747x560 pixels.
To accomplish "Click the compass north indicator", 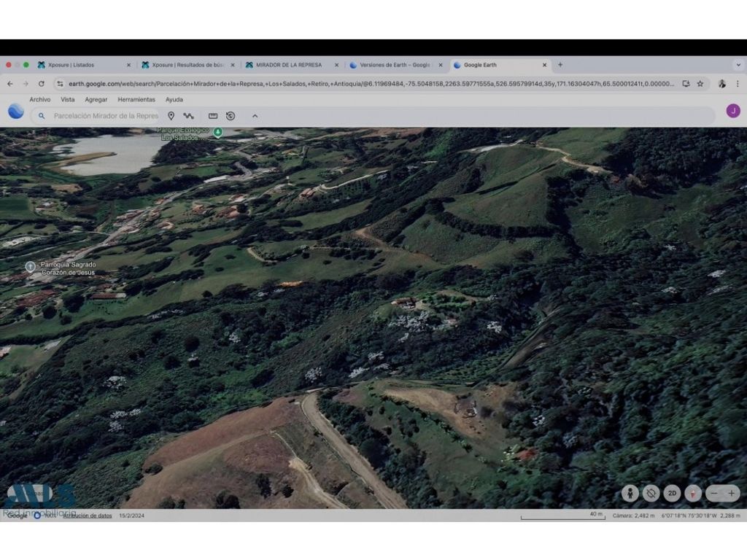I will [x=693, y=494].
